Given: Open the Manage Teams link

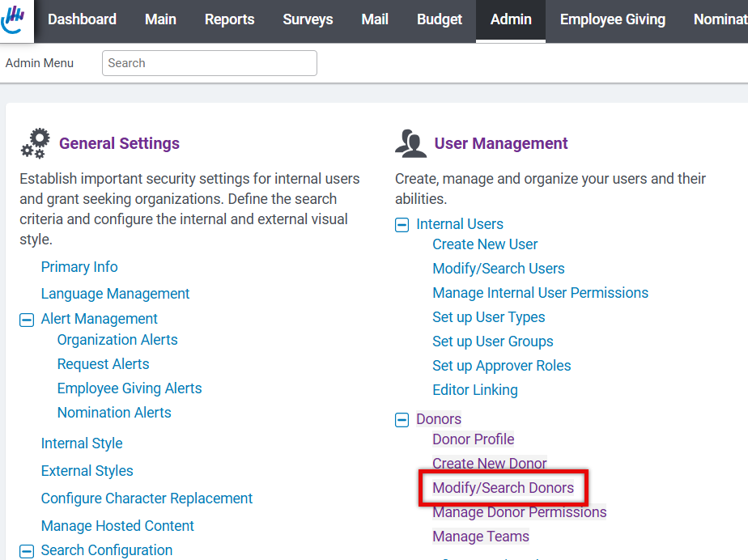Looking at the screenshot, I should (x=481, y=537).
